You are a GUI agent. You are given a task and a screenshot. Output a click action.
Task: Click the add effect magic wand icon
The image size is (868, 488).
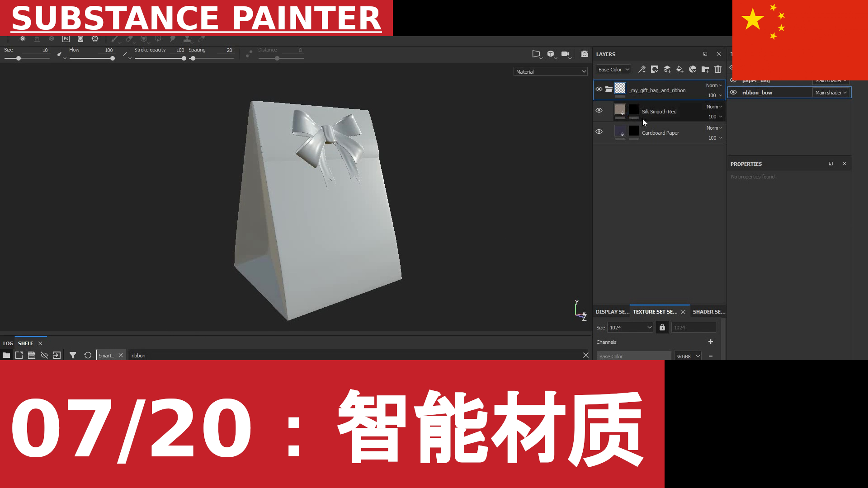[x=642, y=69]
